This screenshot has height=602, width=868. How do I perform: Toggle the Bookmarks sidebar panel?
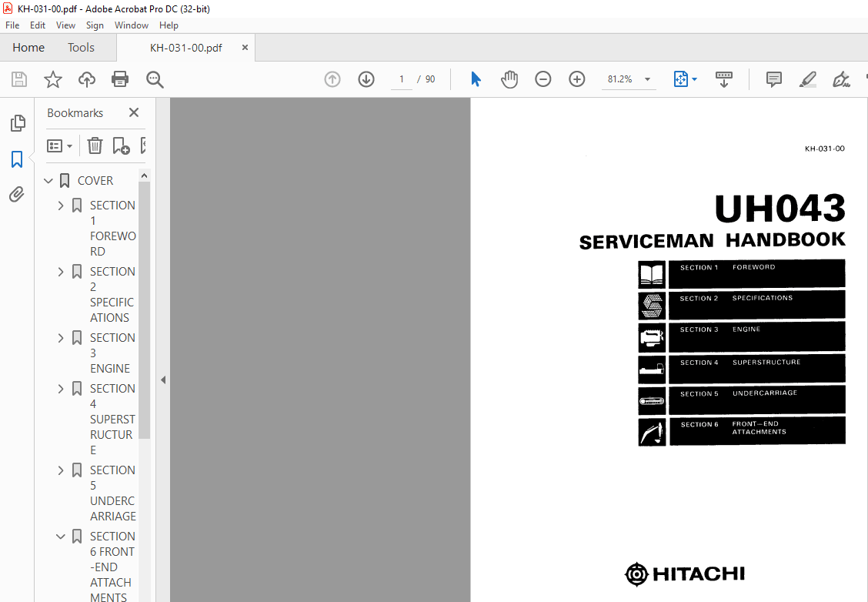point(17,159)
